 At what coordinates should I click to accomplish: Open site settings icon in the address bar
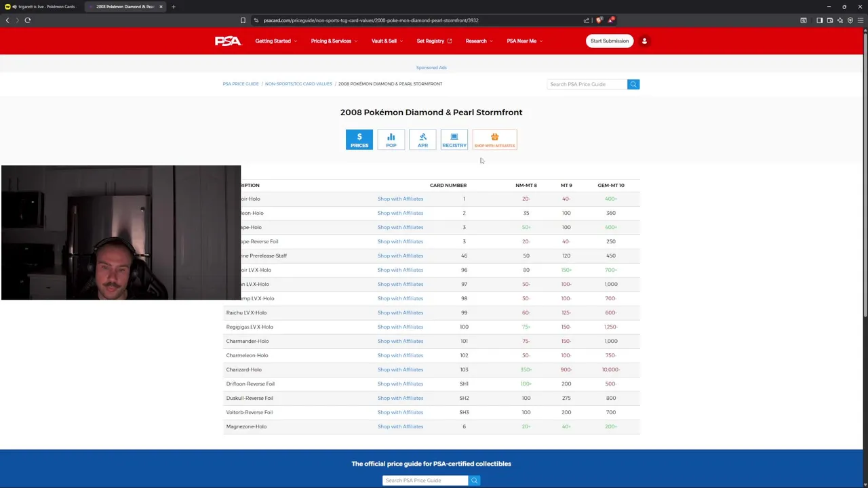(x=256, y=20)
